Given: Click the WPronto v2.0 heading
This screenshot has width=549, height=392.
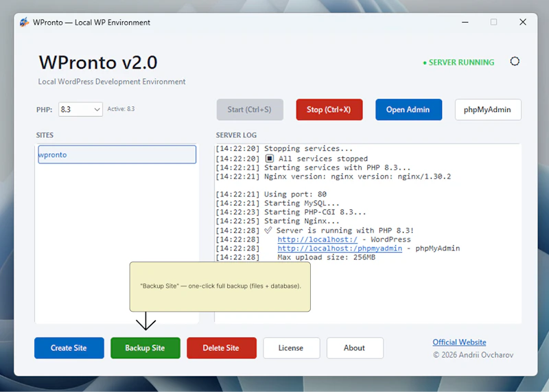Looking at the screenshot, I should tap(98, 62).
